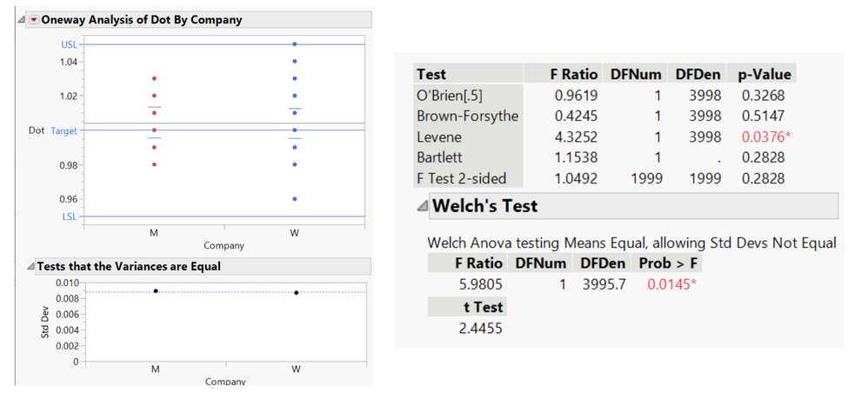This screenshot has height=393, width=868.
Task: Select the topmost blue W point at USL
Action: click(295, 43)
